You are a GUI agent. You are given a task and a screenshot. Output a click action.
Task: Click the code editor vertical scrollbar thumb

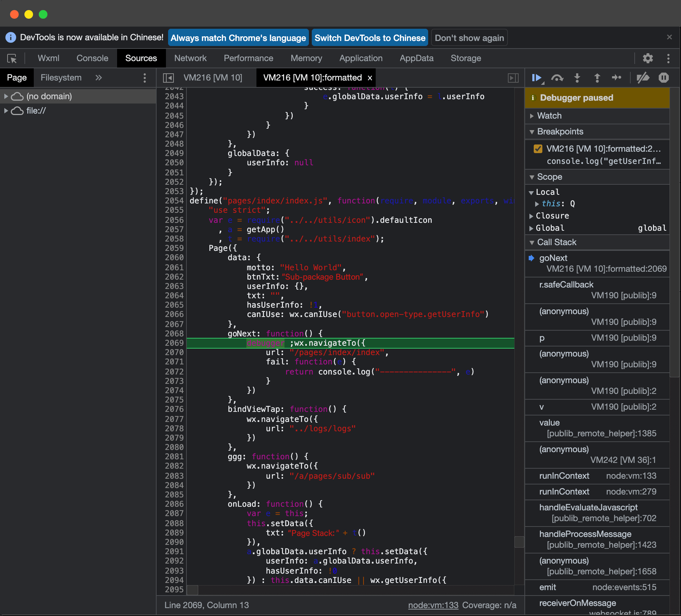point(519,542)
